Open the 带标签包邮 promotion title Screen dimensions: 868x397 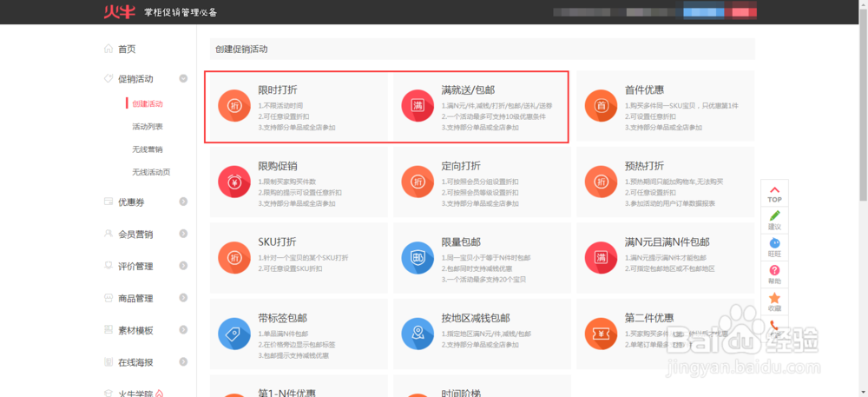coord(283,318)
